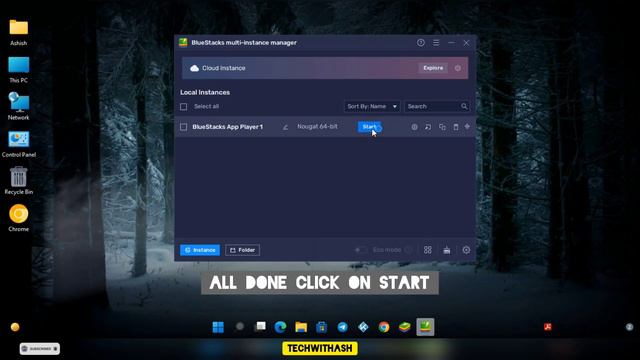
Task: Open BlueStacks app from taskbar
Action: point(404,327)
